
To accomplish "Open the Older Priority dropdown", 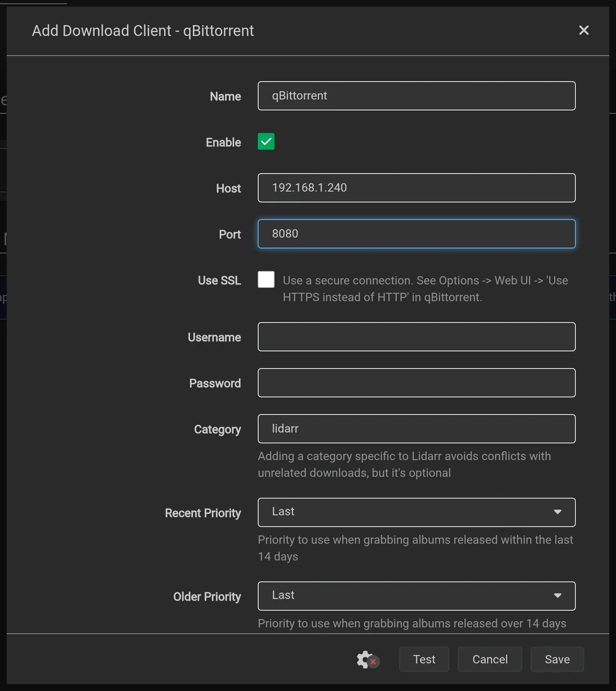I will click(416, 596).
